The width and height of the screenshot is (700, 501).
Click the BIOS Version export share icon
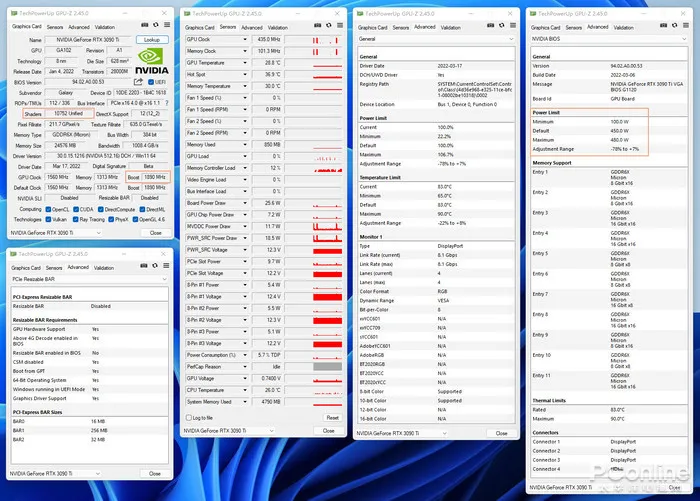coord(138,82)
